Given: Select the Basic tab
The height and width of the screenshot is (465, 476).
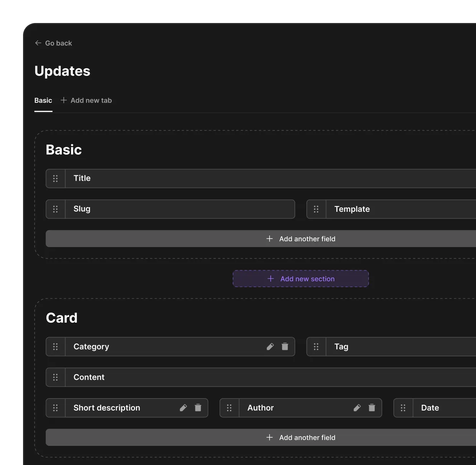Looking at the screenshot, I should point(43,101).
